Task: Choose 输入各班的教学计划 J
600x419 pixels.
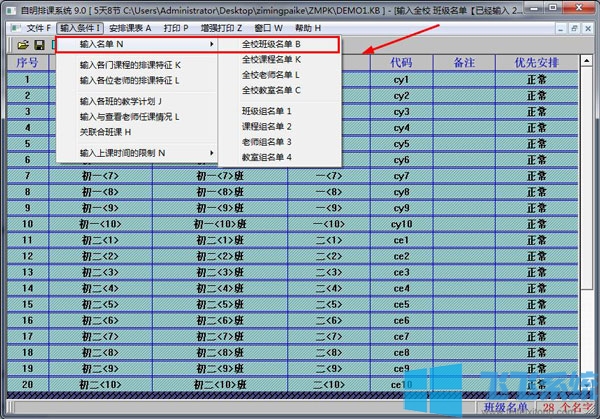Action: point(137,101)
